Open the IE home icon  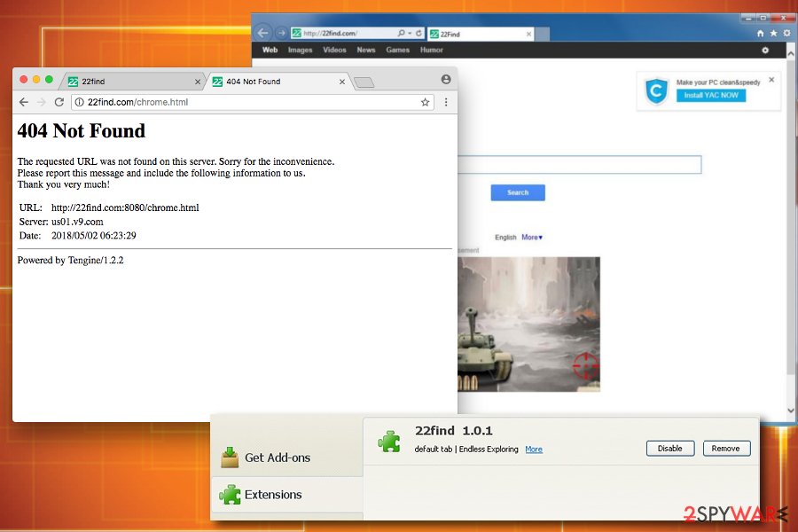pyautogui.click(x=760, y=33)
